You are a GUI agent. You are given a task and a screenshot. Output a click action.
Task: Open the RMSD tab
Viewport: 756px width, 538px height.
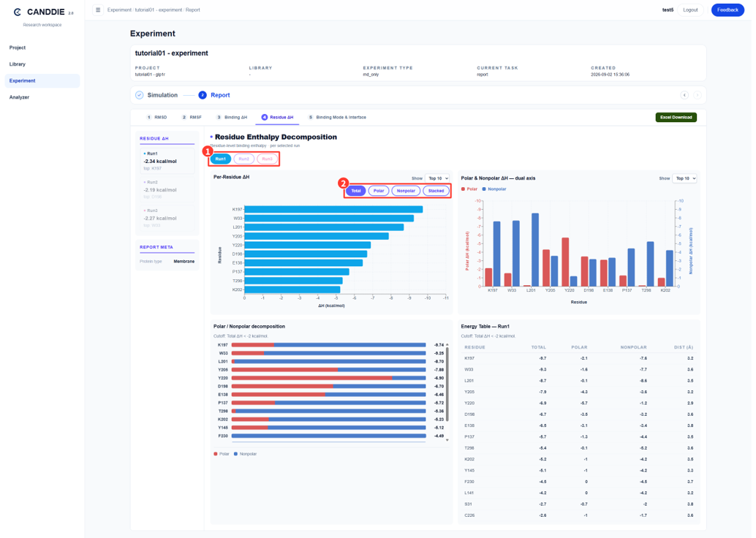click(156, 117)
